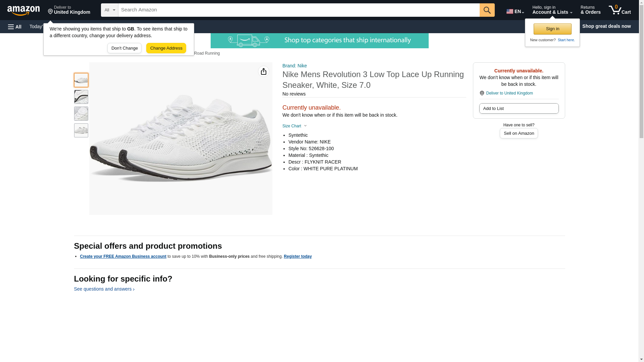
Task: Click the yellow Sign in button
Action: point(552,29)
